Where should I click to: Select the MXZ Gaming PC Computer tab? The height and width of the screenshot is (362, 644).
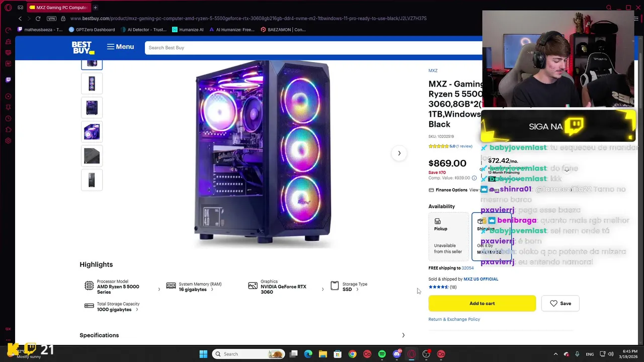click(58, 8)
